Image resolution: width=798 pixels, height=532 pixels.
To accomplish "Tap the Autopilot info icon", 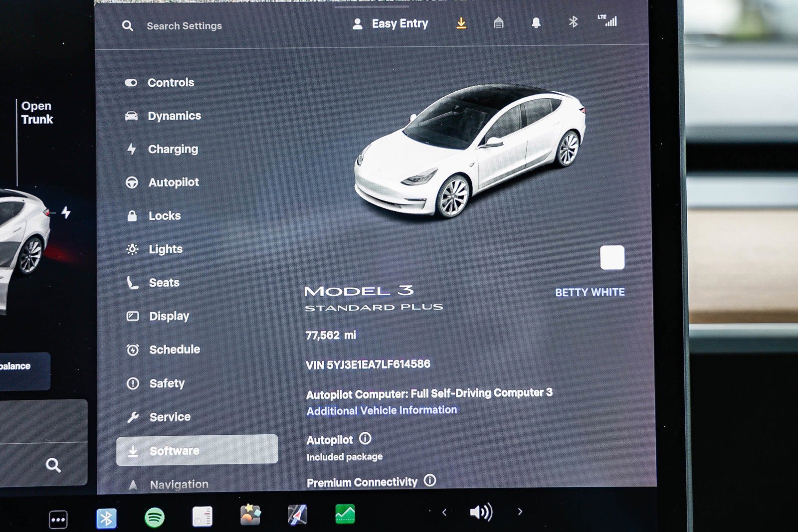I will [365, 439].
